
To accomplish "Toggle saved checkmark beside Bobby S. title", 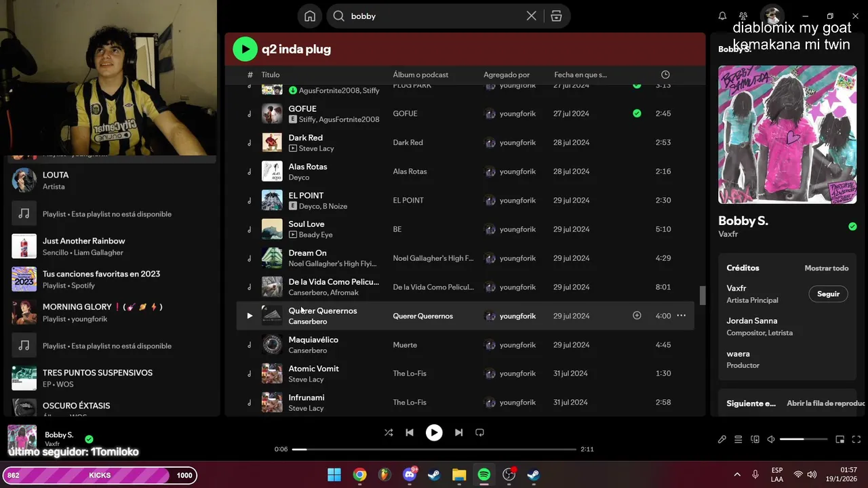I will [852, 226].
